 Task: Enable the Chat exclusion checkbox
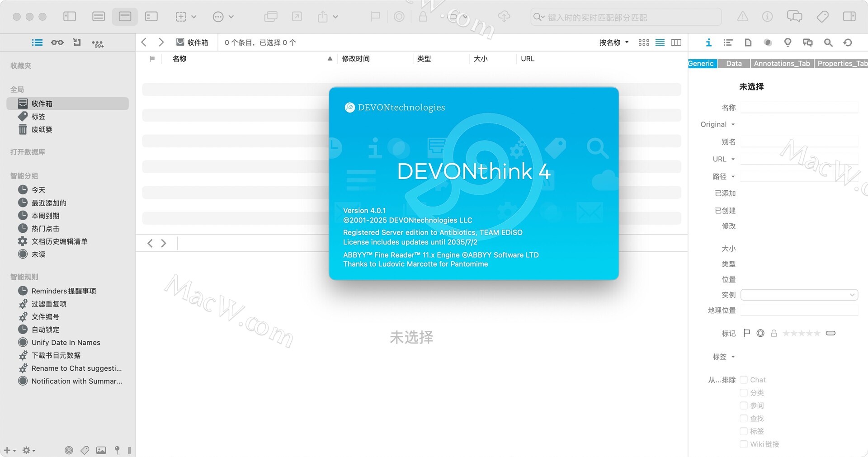click(x=744, y=380)
